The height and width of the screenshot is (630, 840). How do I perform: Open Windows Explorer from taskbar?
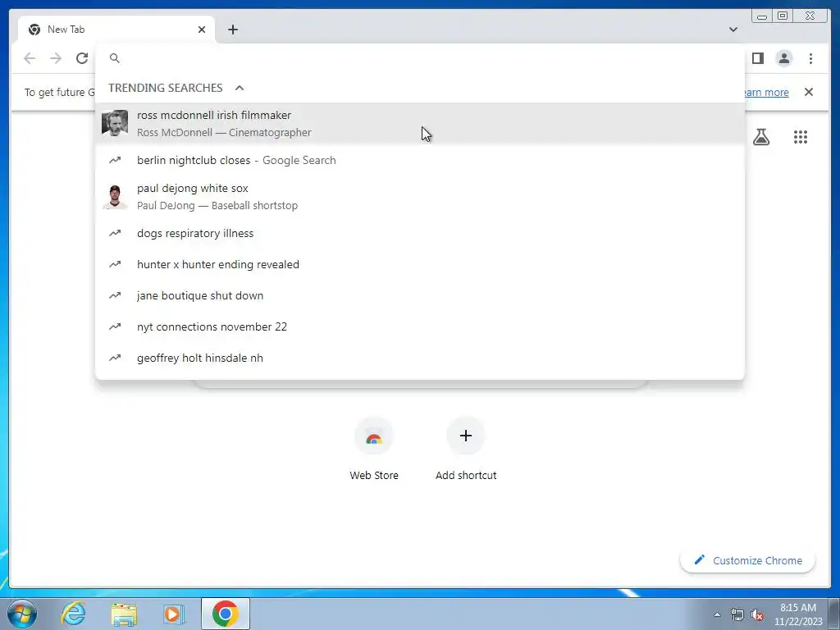124,614
